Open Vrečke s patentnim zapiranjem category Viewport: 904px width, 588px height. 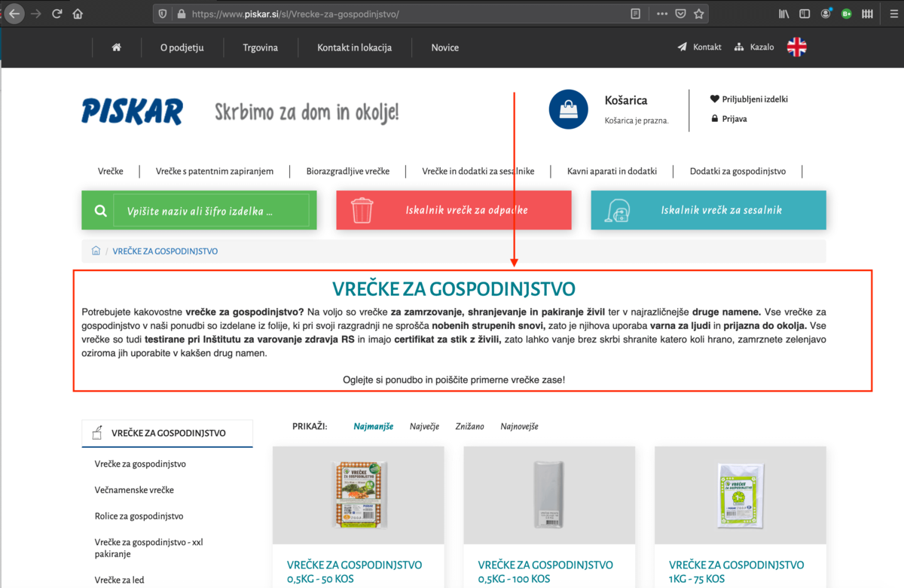point(215,171)
